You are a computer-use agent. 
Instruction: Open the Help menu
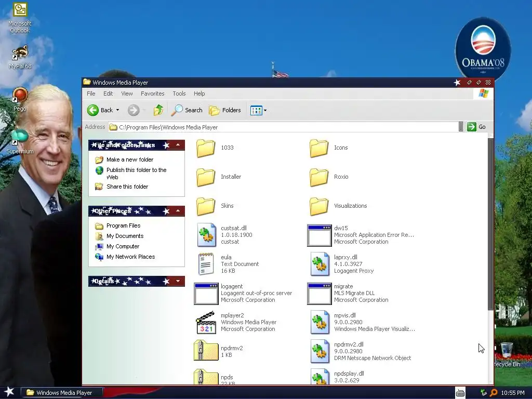(199, 94)
